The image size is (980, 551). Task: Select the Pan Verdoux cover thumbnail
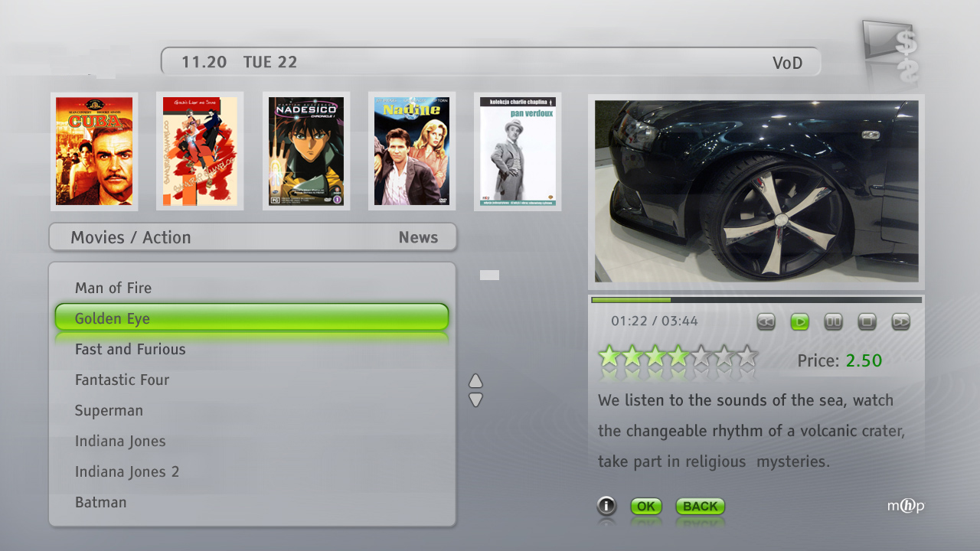518,152
